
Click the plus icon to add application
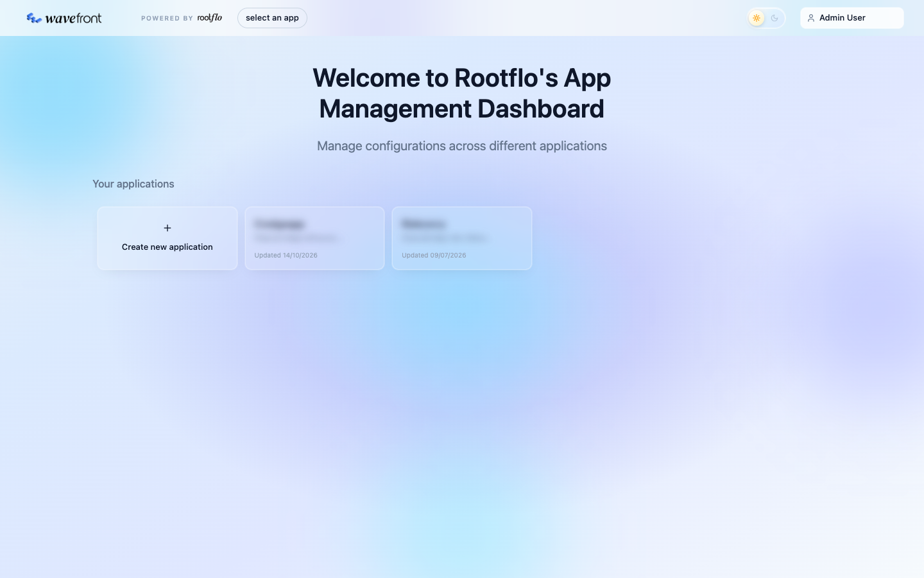pos(167,228)
